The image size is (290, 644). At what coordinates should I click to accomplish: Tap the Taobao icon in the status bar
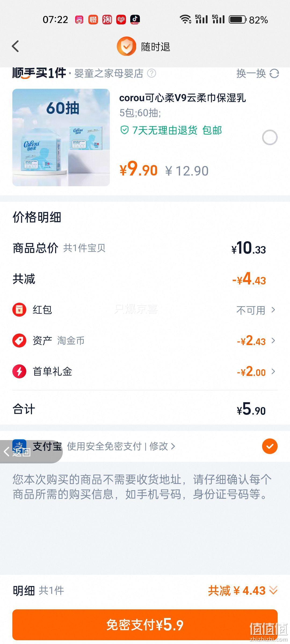(107, 19)
